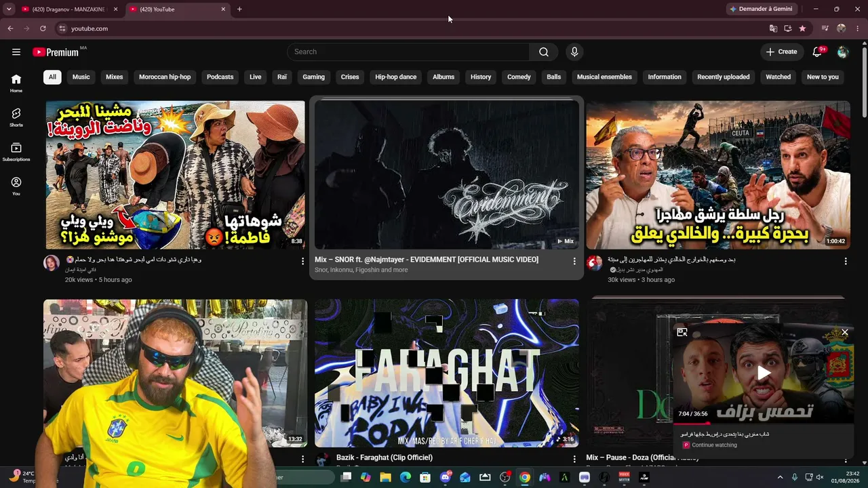
Task: Seek on the miniplayer progress bar
Action: click(x=764, y=423)
